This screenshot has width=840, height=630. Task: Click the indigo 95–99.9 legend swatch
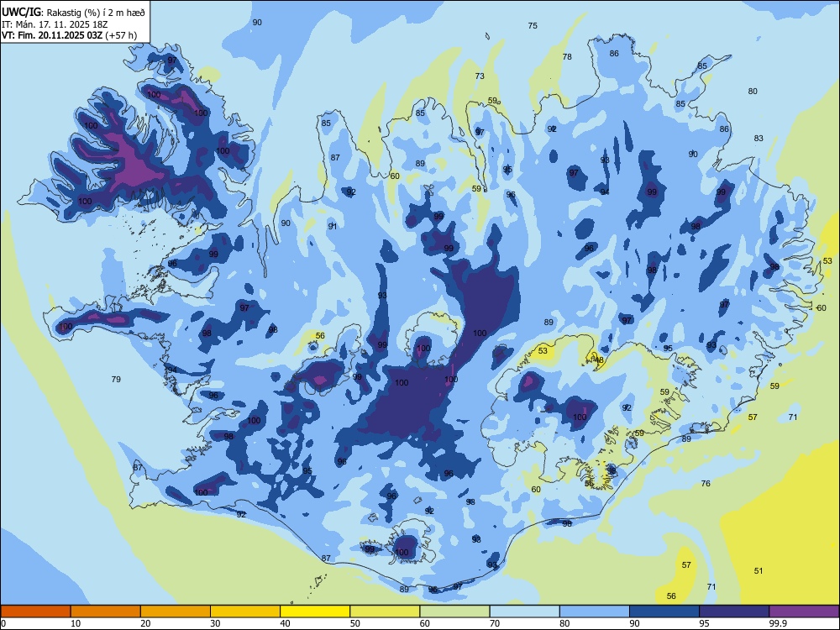tap(734, 612)
